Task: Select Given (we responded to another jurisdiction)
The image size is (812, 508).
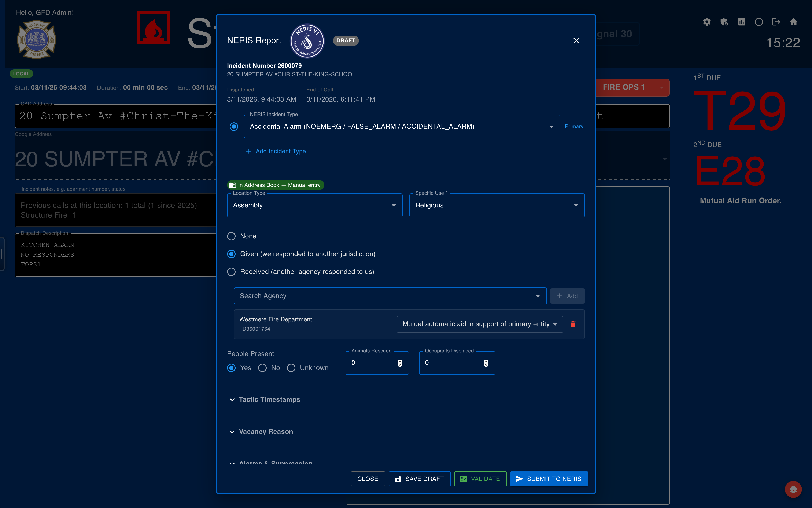Action: (231, 254)
